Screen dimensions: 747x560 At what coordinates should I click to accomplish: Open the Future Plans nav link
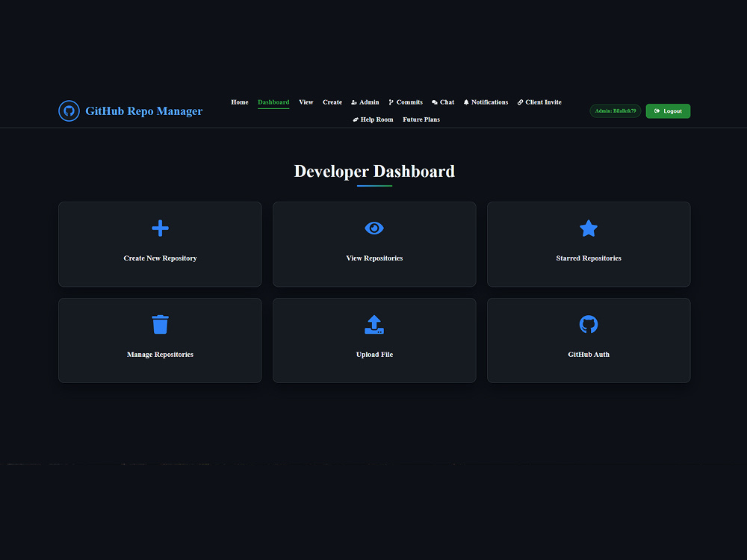421,119
